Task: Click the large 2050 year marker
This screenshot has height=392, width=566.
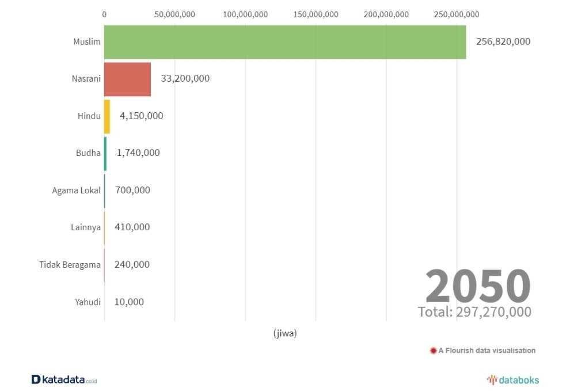Action: coord(477,286)
